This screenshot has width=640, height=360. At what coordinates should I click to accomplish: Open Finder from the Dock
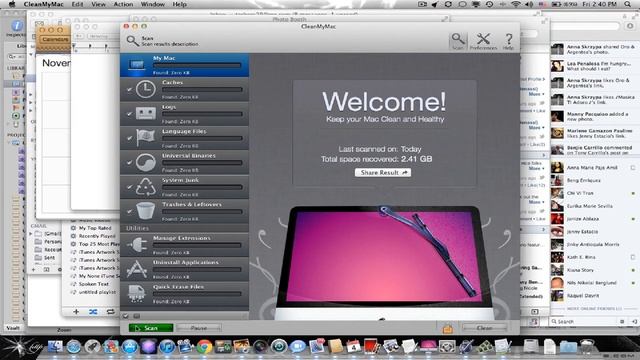click(55, 347)
